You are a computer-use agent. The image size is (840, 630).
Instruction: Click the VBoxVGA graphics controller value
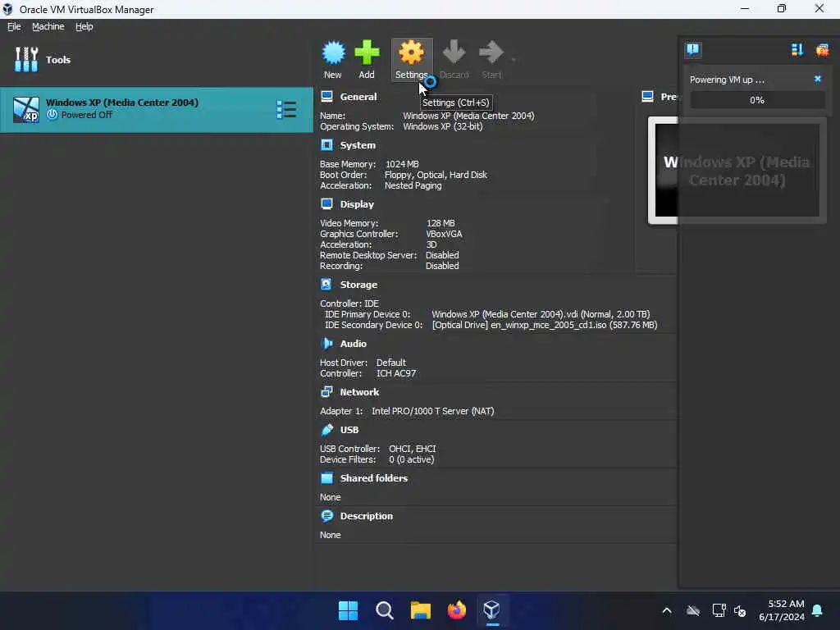tap(444, 234)
